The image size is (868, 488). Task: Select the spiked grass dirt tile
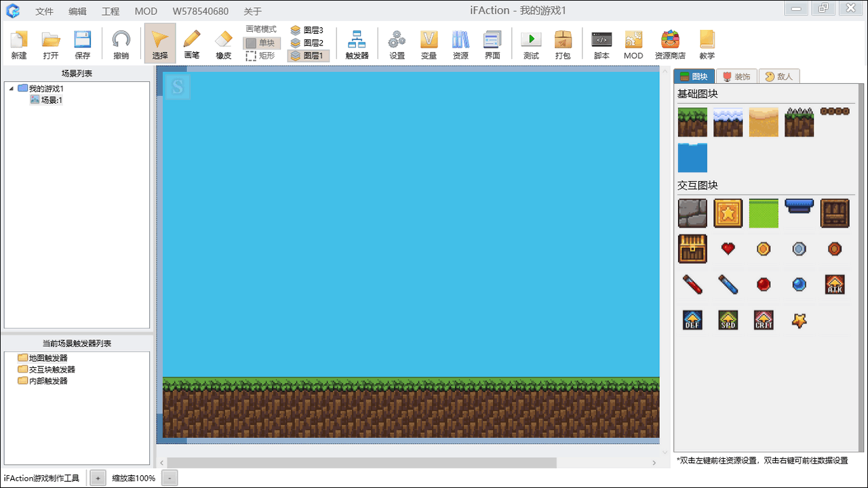799,122
